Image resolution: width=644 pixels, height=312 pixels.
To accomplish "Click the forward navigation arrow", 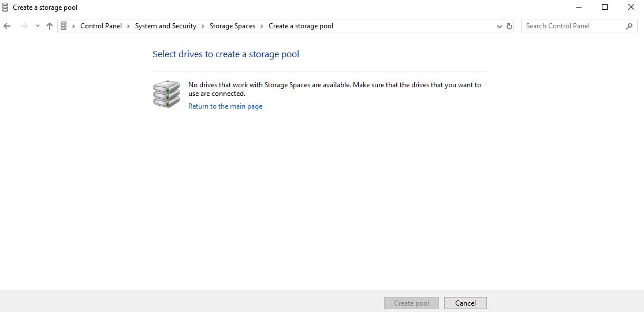I will (24, 26).
